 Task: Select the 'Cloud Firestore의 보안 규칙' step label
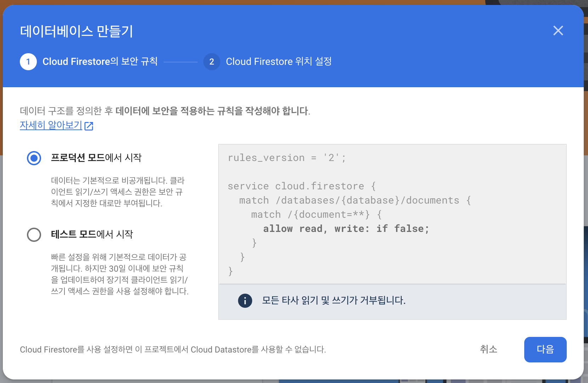100,61
